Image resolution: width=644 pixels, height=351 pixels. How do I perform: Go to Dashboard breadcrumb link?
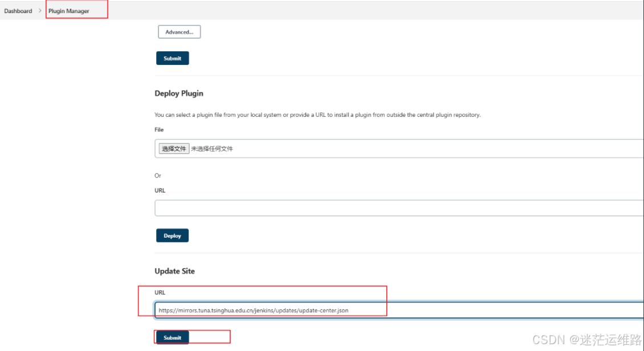(x=18, y=11)
